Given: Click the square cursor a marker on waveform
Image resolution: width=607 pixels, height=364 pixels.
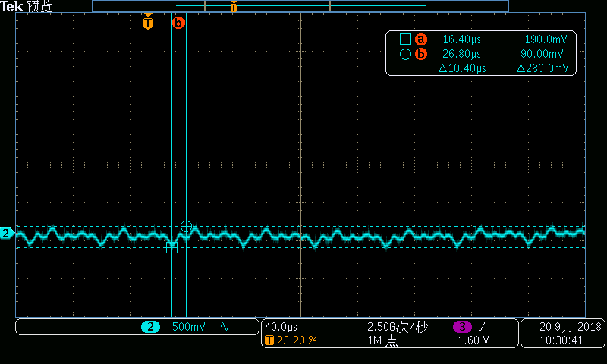Looking at the screenshot, I should [172, 247].
